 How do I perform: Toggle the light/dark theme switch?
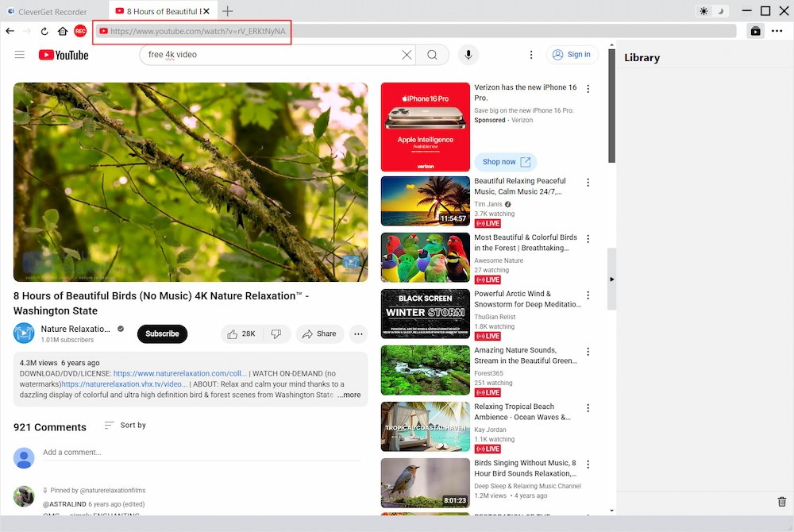(x=711, y=11)
